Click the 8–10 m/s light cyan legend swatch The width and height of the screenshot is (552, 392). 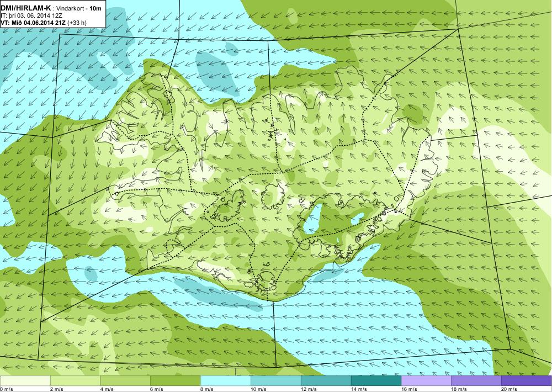click(x=226, y=381)
